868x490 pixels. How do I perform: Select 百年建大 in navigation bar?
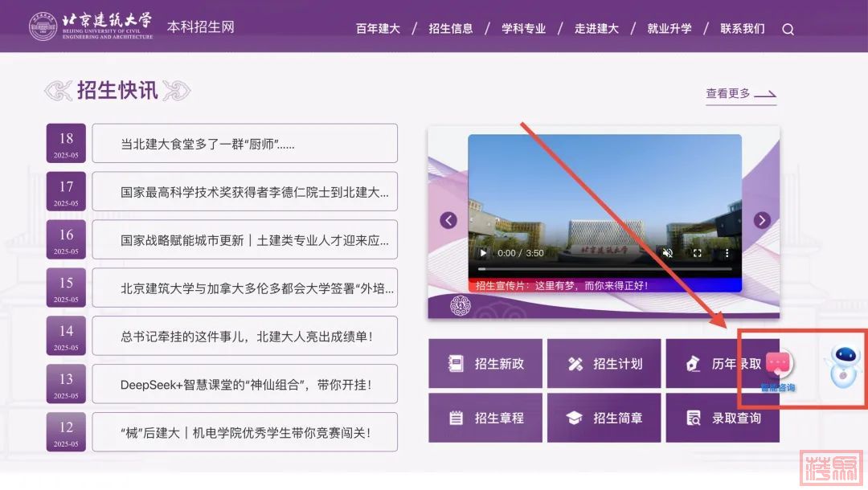point(378,29)
